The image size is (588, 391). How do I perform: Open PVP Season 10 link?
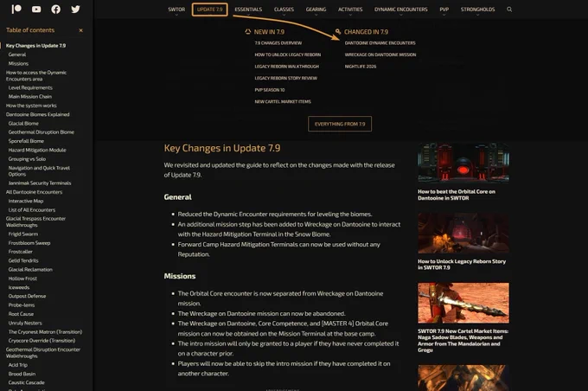tap(270, 90)
